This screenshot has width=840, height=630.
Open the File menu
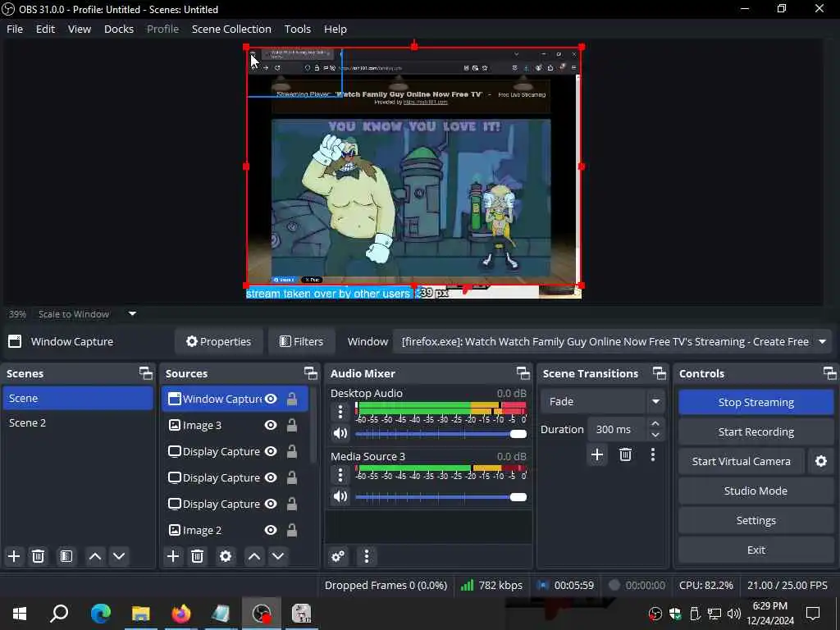click(x=15, y=29)
